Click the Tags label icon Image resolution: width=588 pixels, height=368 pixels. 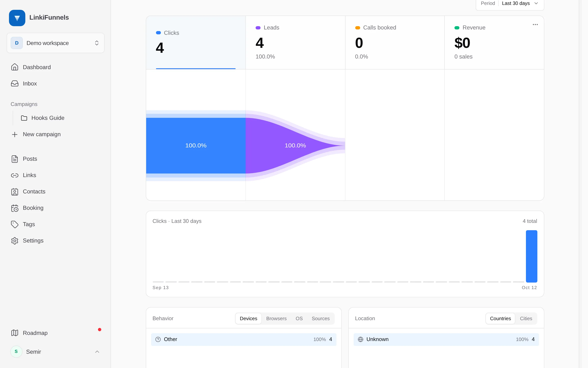(x=14, y=224)
